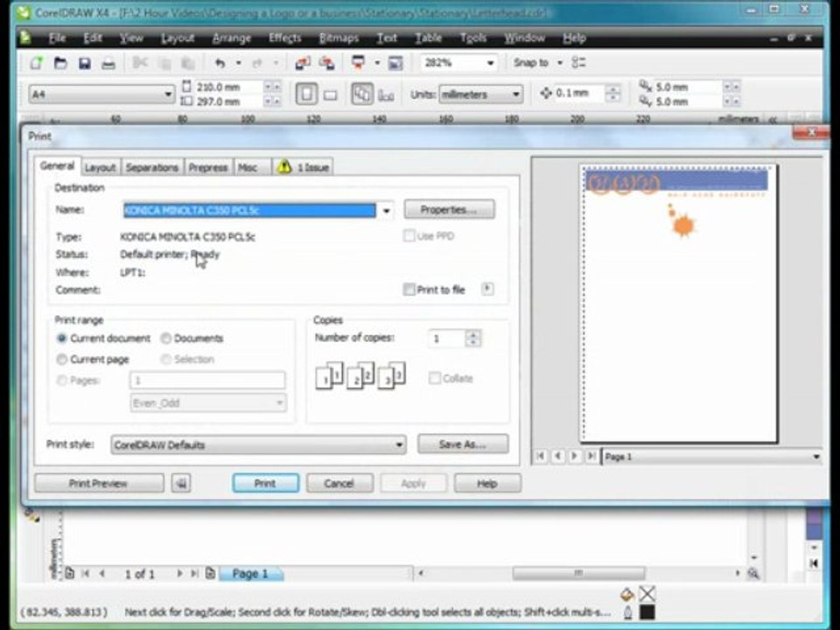
Task: Click the mini preview toggle button
Action: pyautogui.click(x=181, y=483)
